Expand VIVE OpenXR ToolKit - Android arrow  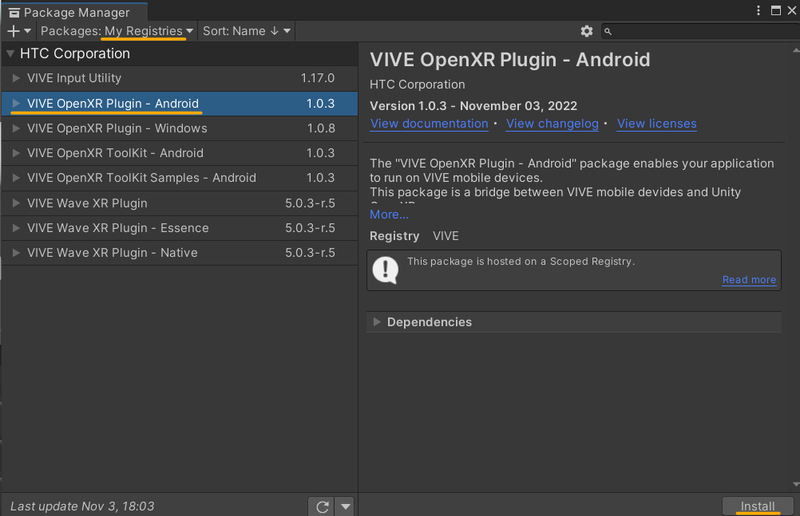(16, 153)
